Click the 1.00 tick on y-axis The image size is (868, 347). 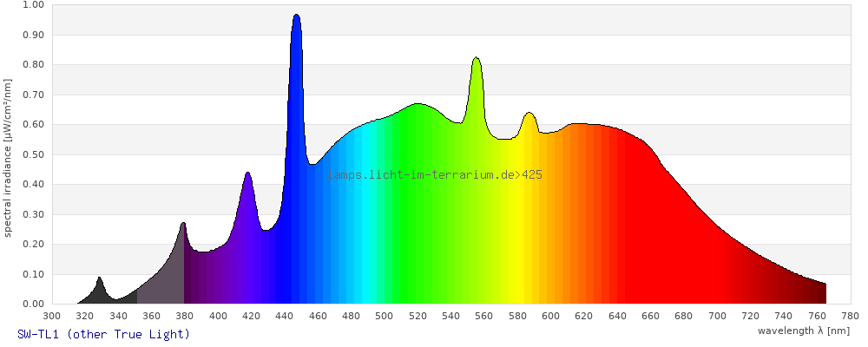tap(33, 5)
